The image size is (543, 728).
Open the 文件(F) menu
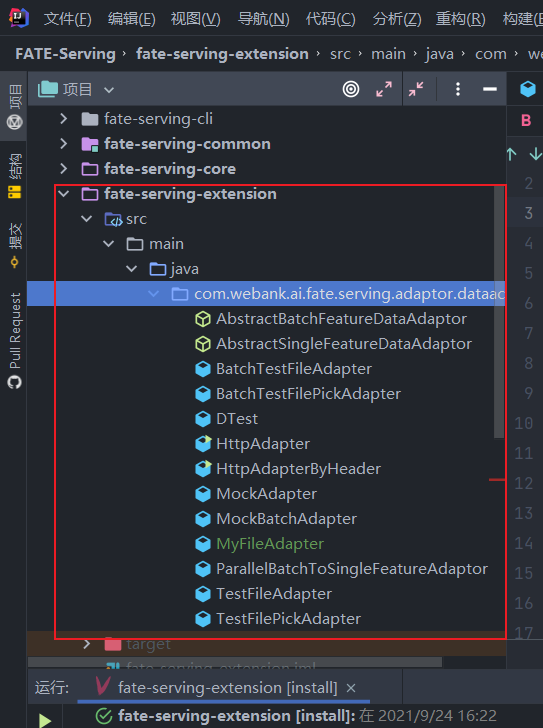68,19
